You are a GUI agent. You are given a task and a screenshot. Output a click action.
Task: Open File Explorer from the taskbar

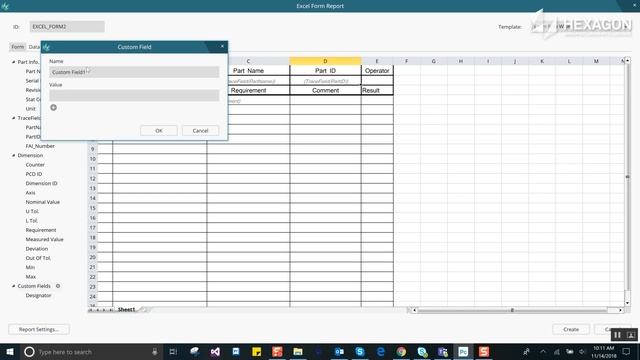(298, 352)
